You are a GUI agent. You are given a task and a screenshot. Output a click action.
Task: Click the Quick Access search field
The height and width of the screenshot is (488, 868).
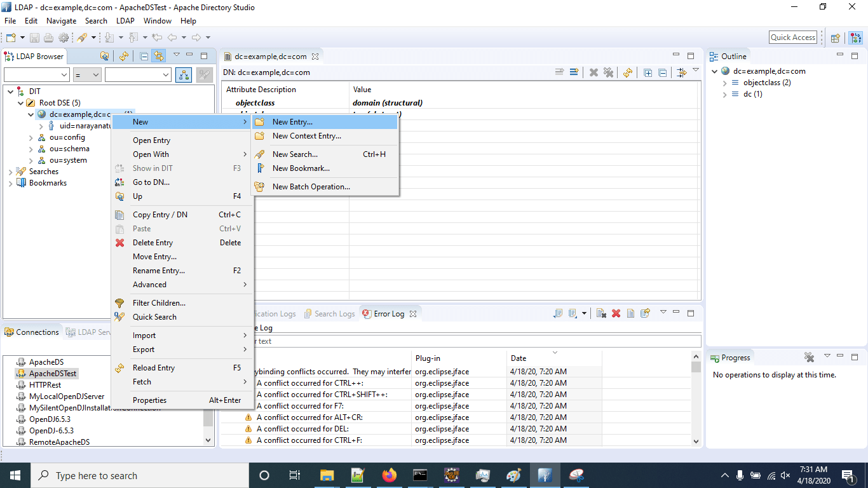793,37
